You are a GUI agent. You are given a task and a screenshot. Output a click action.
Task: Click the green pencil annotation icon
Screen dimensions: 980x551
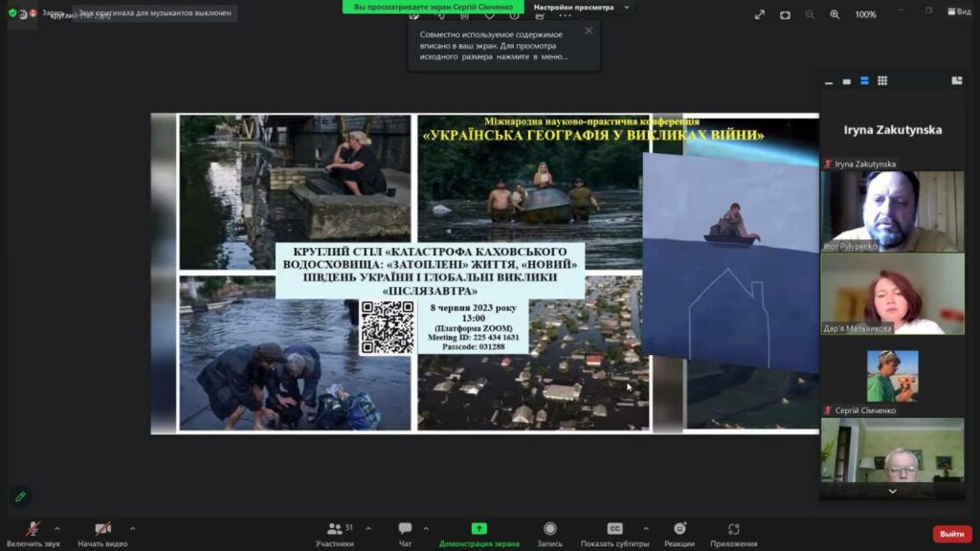tap(21, 496)
